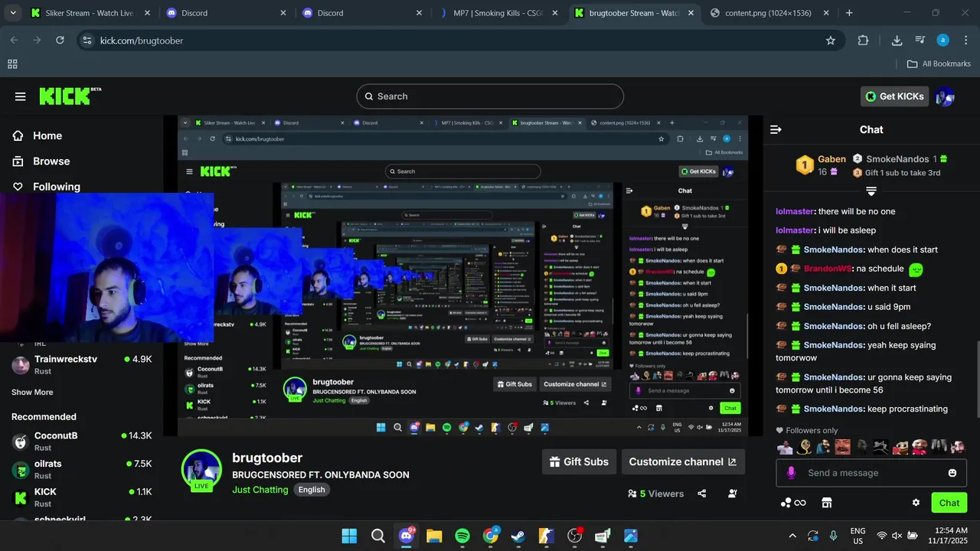This screenshot has height=551, width=980.
Task: Open KICK recommended channel
Action: [x=81, y=497]
